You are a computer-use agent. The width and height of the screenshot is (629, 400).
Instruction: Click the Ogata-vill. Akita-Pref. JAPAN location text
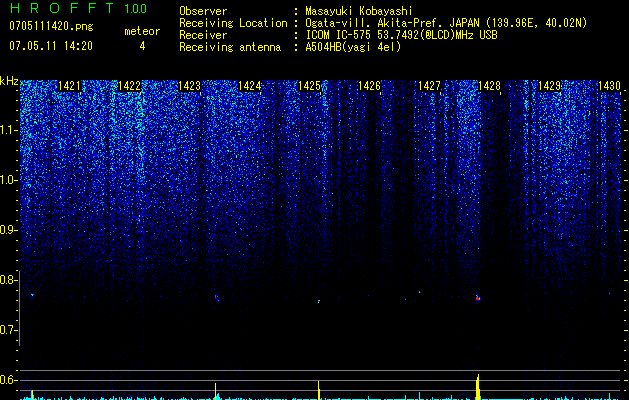(x=391, y=23)
